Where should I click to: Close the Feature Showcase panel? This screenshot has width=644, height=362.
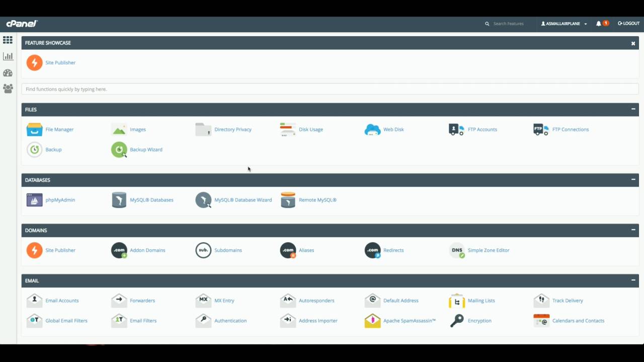[x=633, y=43]
